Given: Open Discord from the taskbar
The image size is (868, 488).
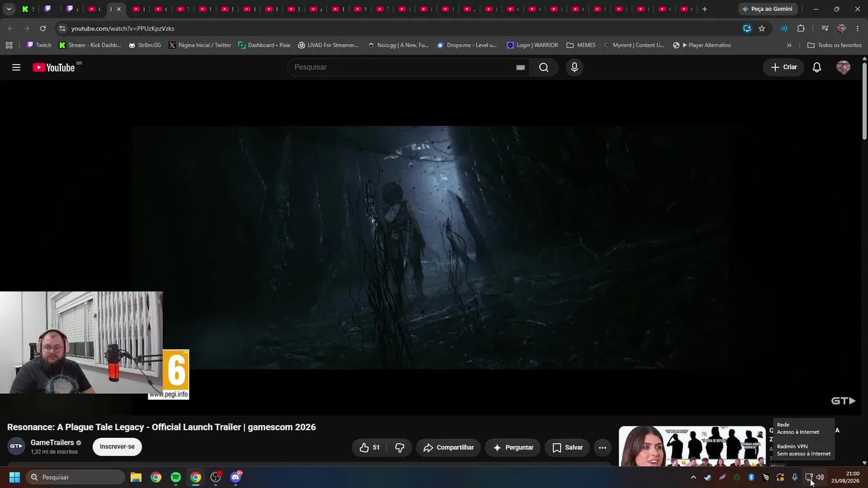Looking at the screenshot, I should 235,477.
